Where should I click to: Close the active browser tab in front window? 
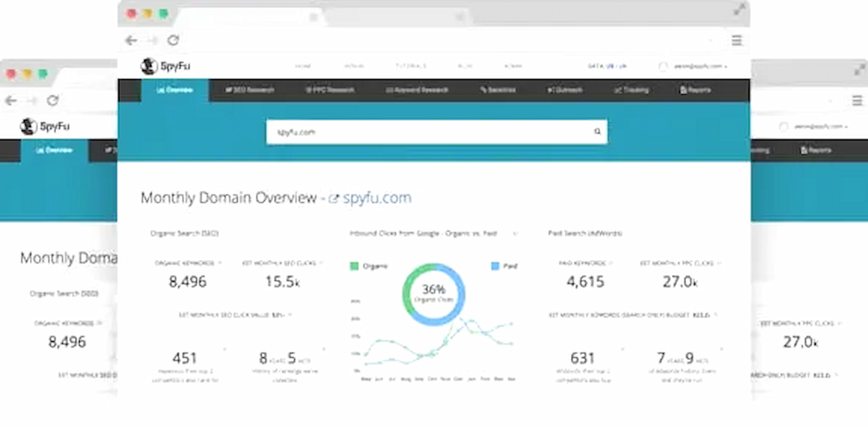pos(314,18)
